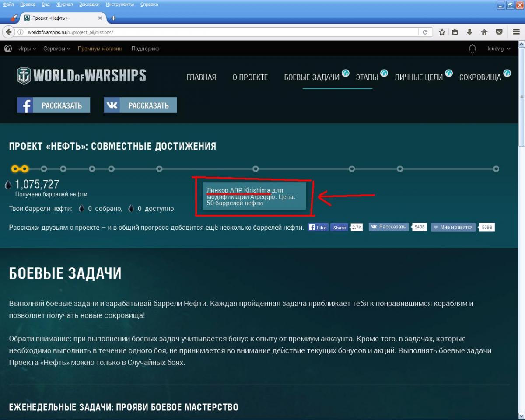Open the Файл menu
The width and height of the screenshot is (525, 420).
pyautogui.click(x=8, y=4)
